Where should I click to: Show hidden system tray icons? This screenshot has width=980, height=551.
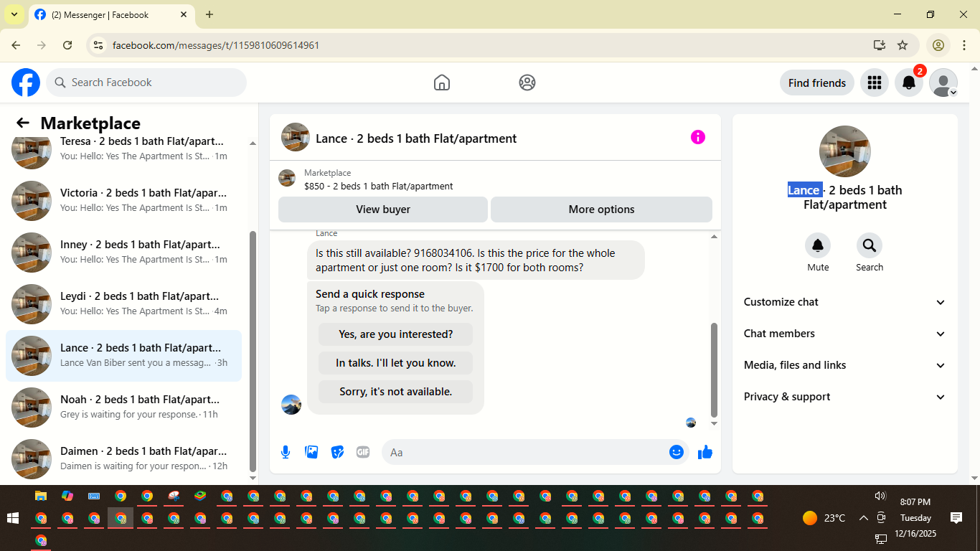click(x=863, y=518)
